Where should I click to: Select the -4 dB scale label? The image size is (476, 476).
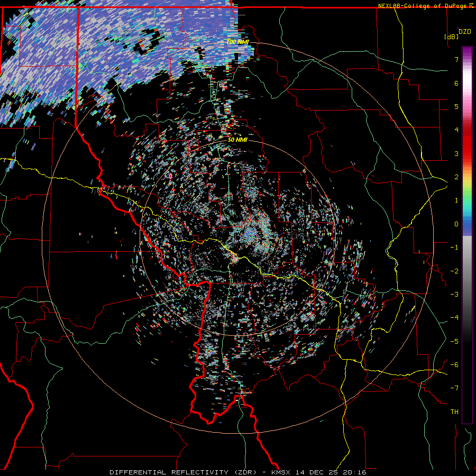[454, 318]
